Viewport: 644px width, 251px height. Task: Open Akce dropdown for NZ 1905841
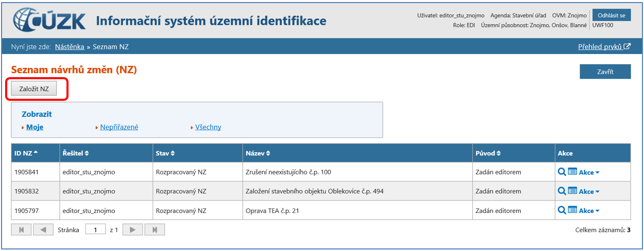(589, 173)
